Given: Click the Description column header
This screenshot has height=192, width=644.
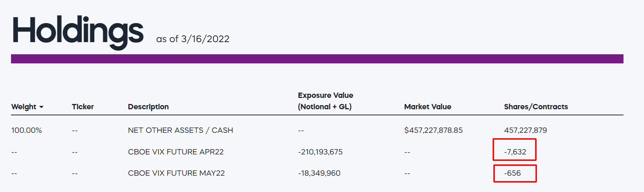Looking at the screenshot, I should click(148, 107).
